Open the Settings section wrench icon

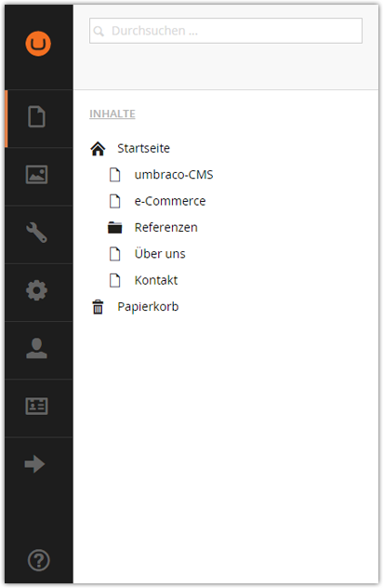click(37, 232)
